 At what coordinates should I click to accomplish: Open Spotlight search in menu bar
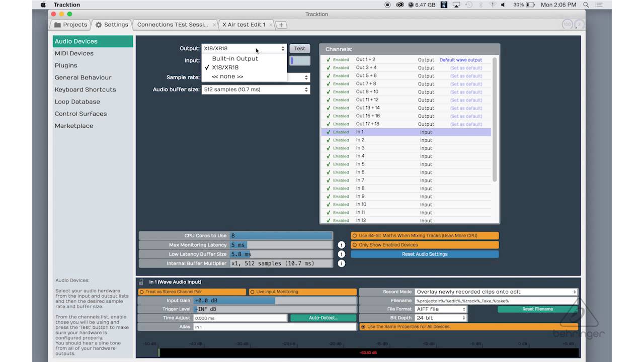point(586,5)
